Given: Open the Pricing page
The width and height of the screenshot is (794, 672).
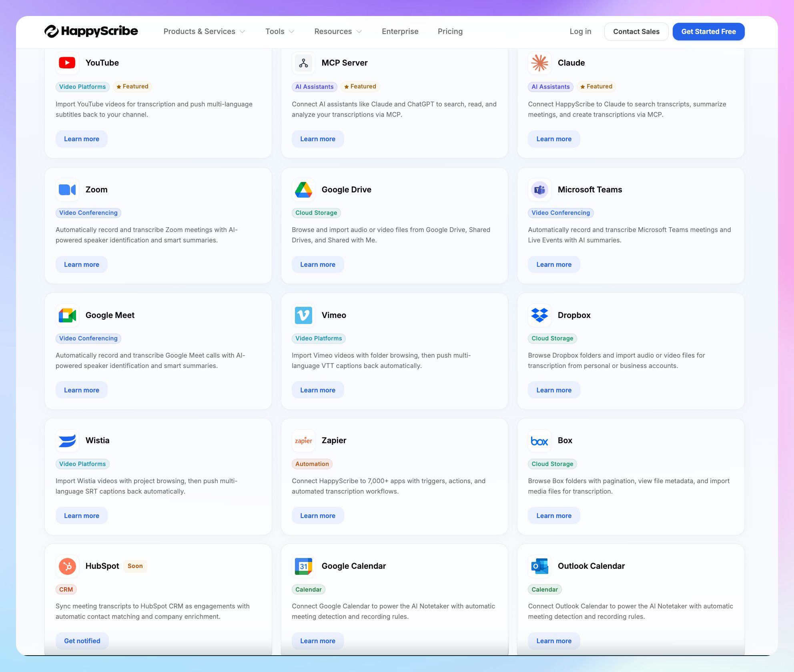Looking at the screenshot, I should coord(450,31).
